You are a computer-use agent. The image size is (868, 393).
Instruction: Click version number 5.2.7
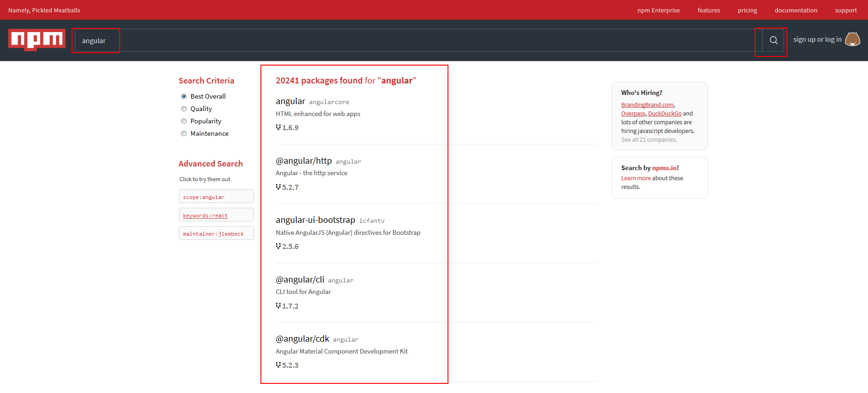tap(290, 188)
